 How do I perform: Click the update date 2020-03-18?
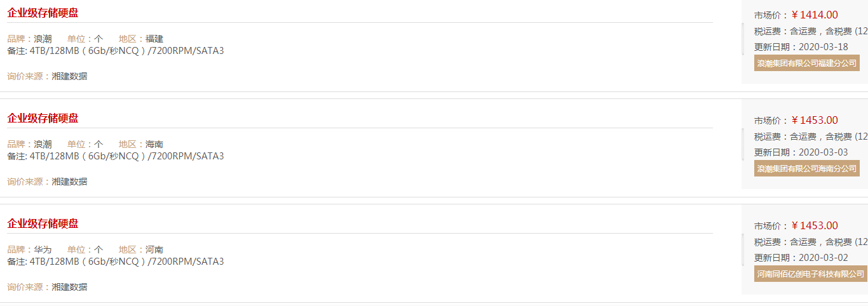(x=823, y=47)
